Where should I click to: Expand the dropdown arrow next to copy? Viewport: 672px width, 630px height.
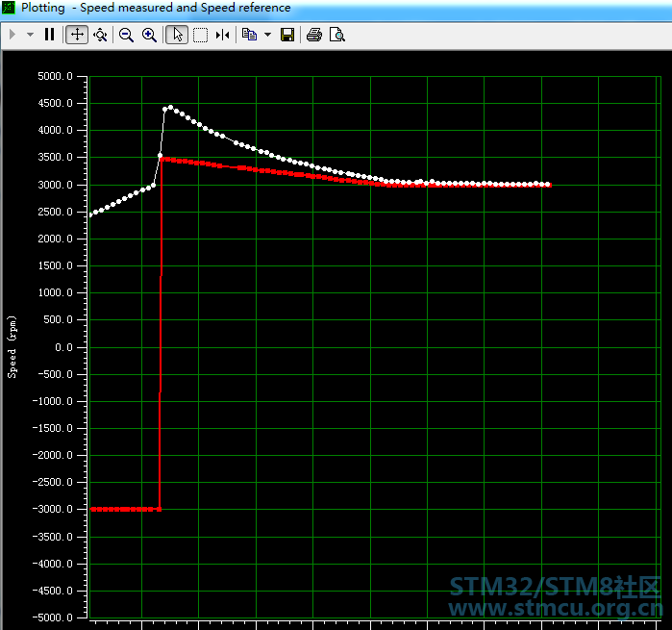pos(267,35)
